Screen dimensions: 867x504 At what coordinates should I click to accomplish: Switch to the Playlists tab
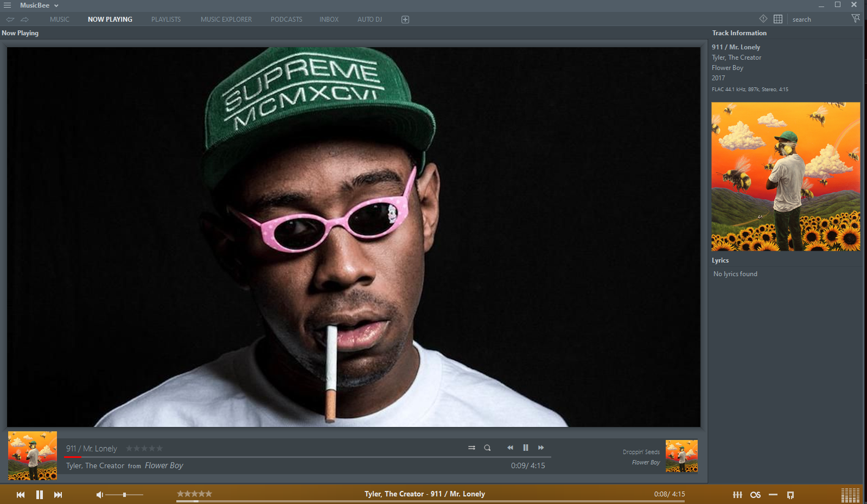166,20
